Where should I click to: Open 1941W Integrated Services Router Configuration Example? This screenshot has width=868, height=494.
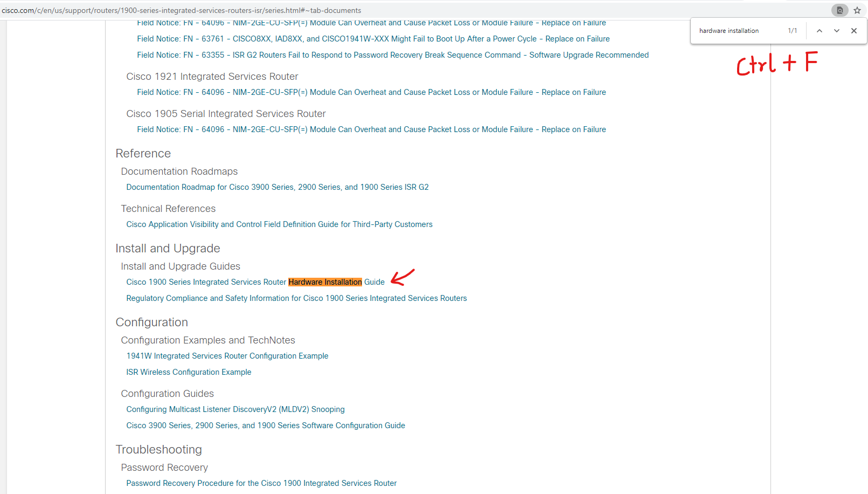click(x=227, y=356)
